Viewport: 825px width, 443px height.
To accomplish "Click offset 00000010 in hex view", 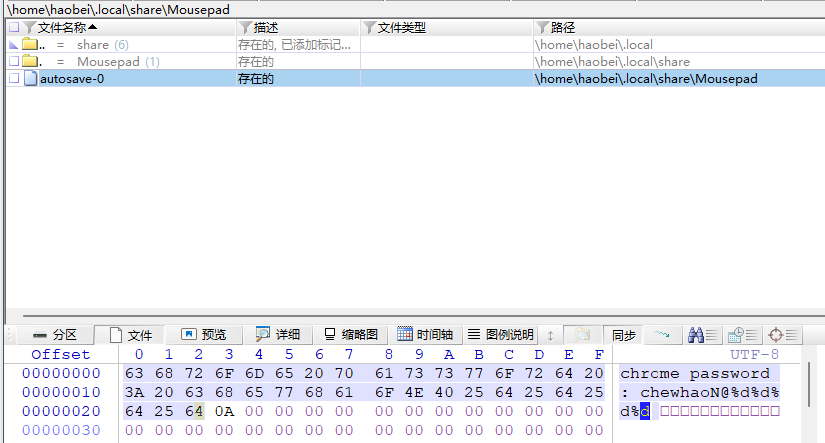I will coord(61,392).
